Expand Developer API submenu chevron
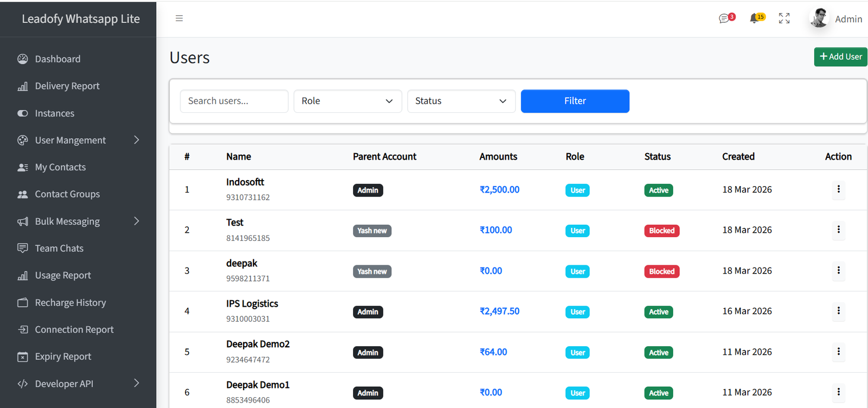This screenshot has height=408, width=868. 137,383
